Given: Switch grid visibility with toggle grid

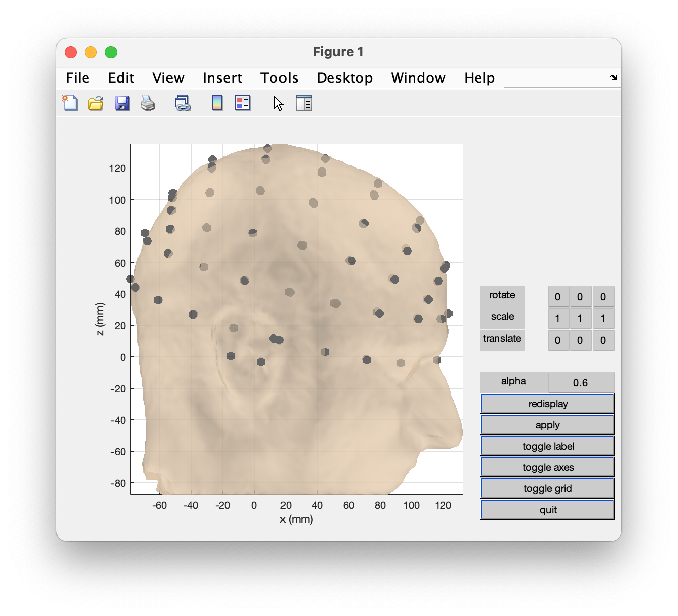Looking at the screenshot, I should (547, 488).
